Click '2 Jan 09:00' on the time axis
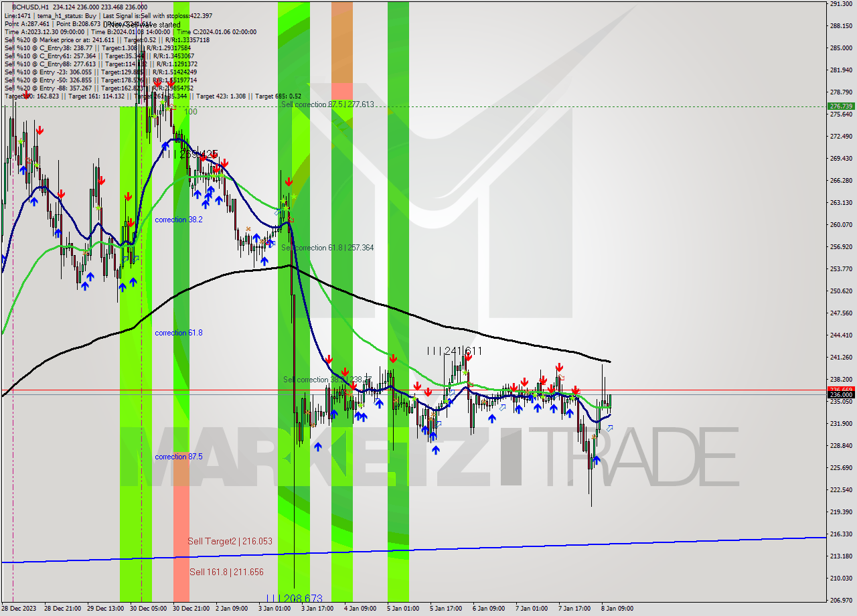The width and height of the screenshot is (857, 616). click(232, 609)
